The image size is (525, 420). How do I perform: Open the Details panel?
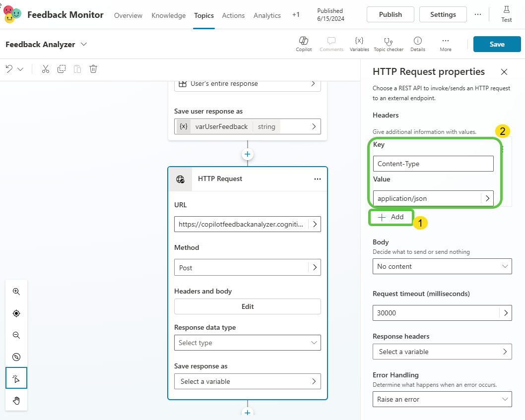417,44
